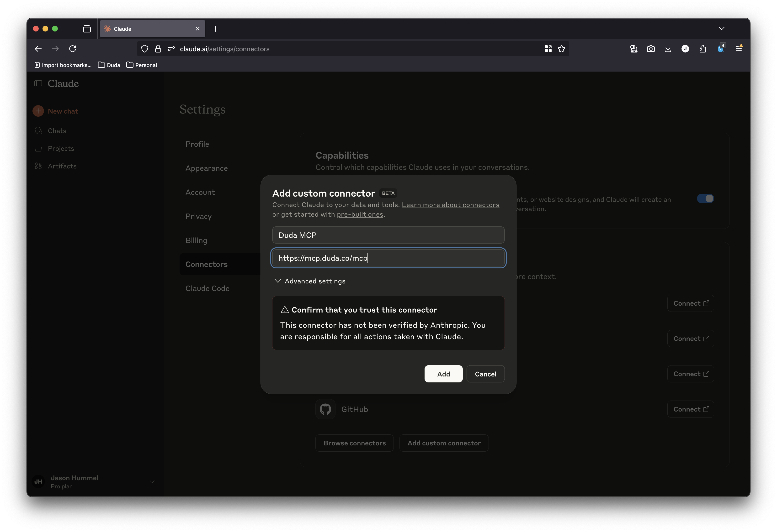Close the Claude tab
The width and height of the screenshot is (777, 532).
coord(198,29)
